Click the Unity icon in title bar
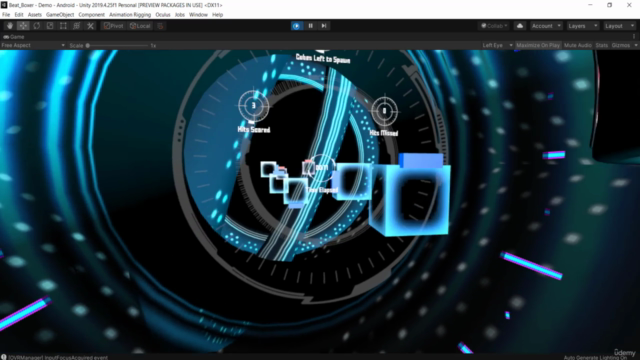The height and width of the screenshot is (360, 640). pos(4,5)
